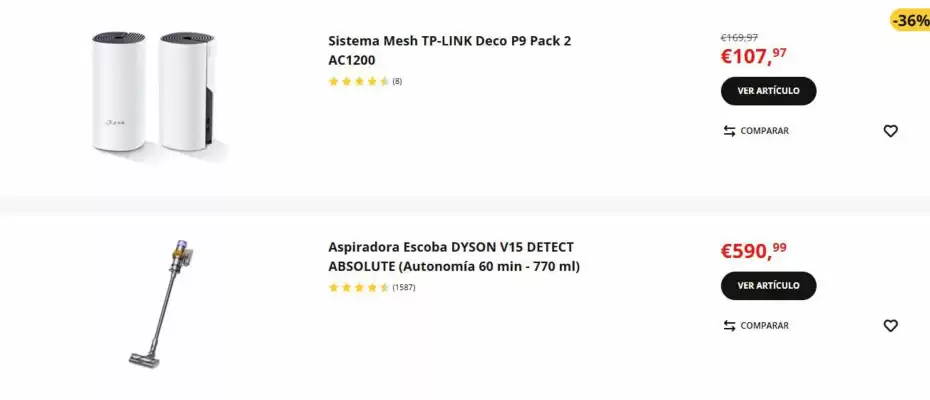The height and width of the screenshot is (400, 930).
Task: Click the heart icon for the Dyson V15
Action: [x=890, y=326]
